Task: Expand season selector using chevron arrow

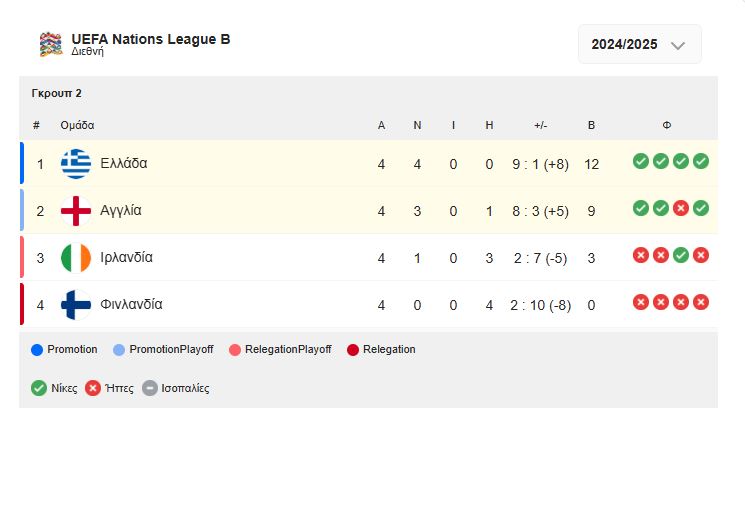Action: (678, 45)
